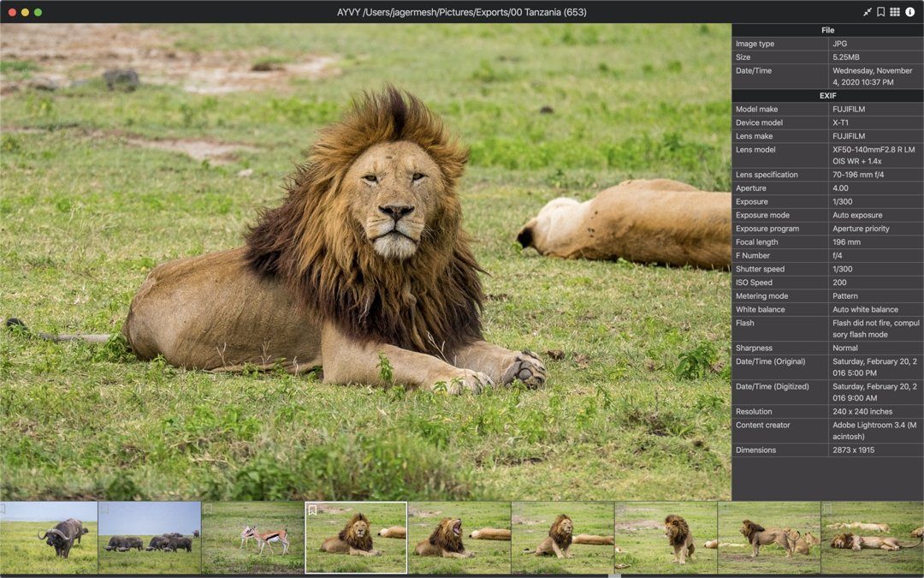Toggle bookmark flag on buffalo herd thumbnail
Screen dimensions: 924x578
click(x=105, y=509)
